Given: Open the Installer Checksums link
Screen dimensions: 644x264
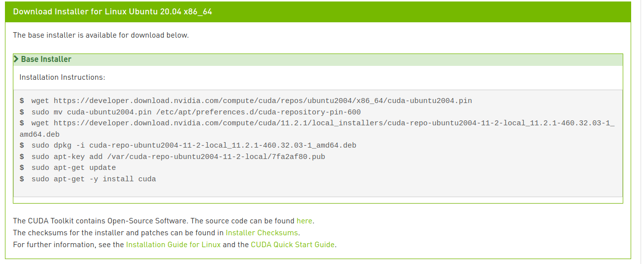Looking at the screenshot, I should point(262,233).
